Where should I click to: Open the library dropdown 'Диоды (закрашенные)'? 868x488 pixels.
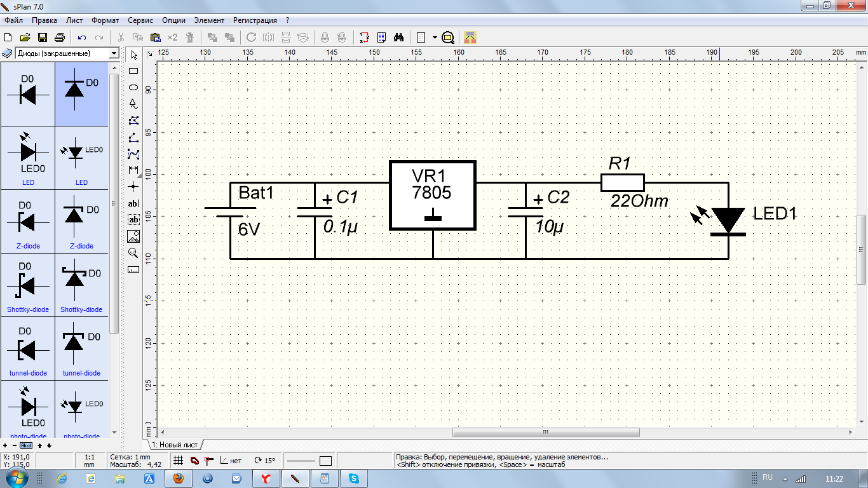(x=66, y=53)
